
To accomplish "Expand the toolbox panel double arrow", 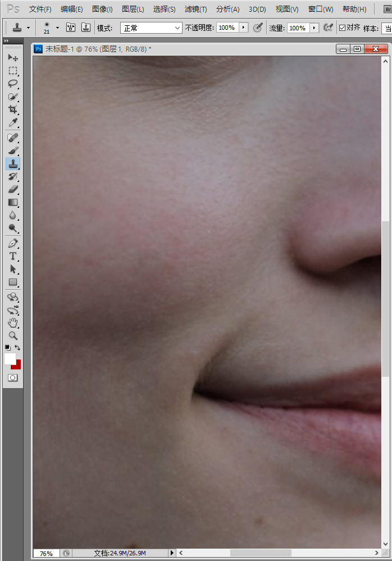I will coord(6,41).
